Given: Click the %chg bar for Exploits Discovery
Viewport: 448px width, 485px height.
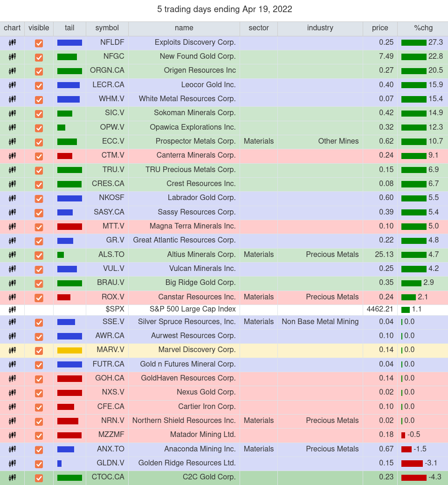Looking at the screenshot, I should [414, 43].
